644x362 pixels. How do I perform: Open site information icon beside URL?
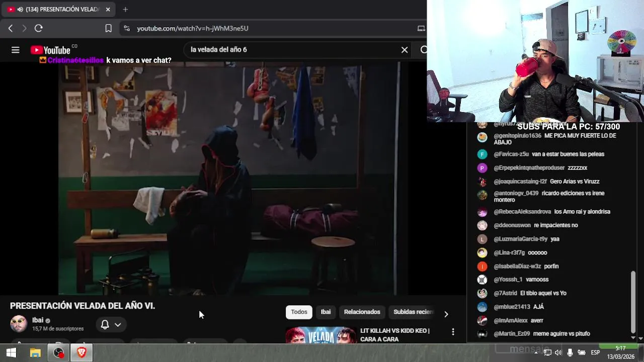(x=126, y=29)
